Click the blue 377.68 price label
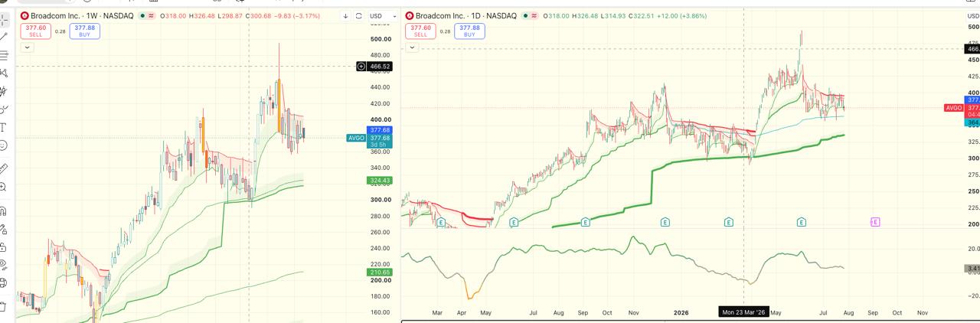The height and width of the screenshot is (323, 980). (x=381, y=130)
